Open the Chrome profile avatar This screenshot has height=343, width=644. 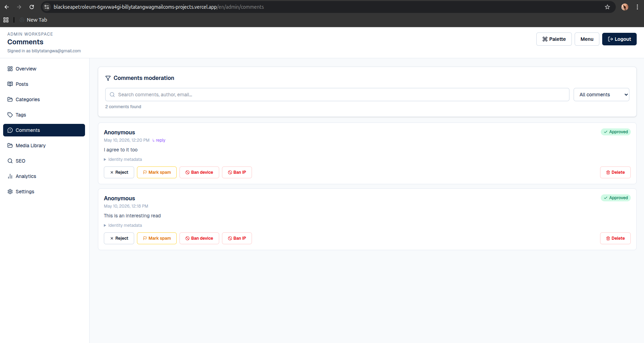pyautogui.click(x=625, y=7)
